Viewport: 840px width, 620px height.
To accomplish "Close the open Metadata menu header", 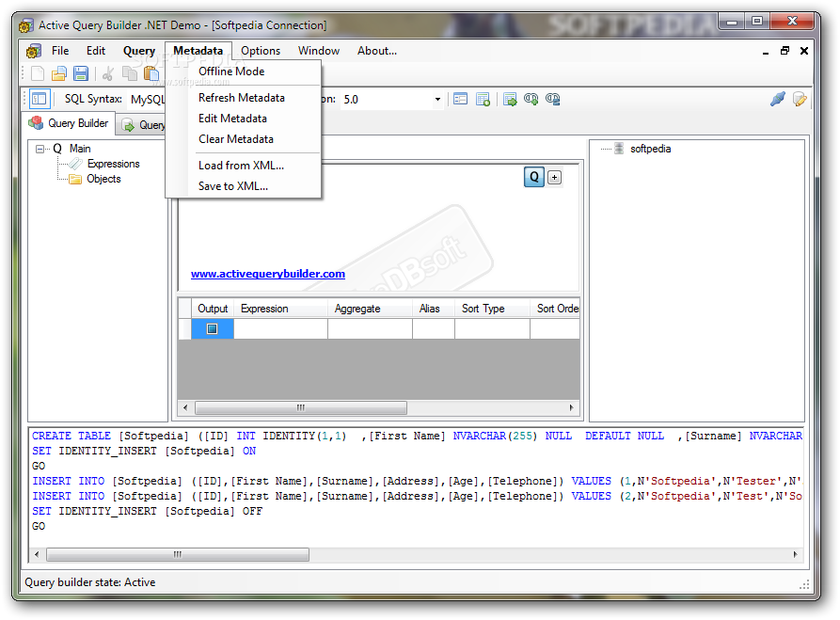I will point(198,51).
